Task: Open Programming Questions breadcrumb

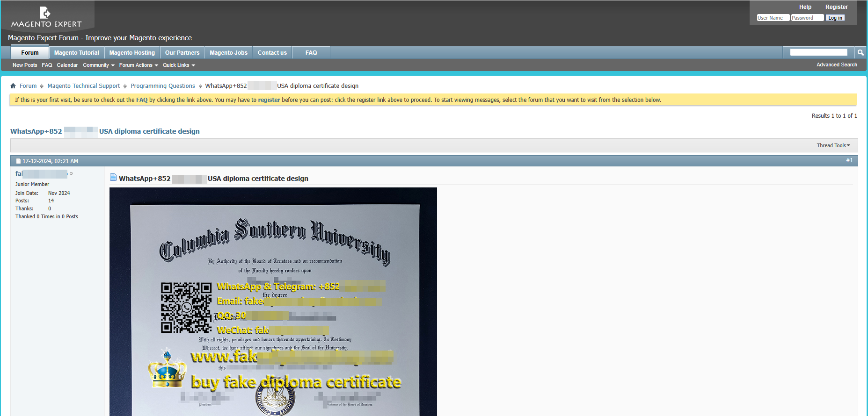Action: click(x=163, y=86)
